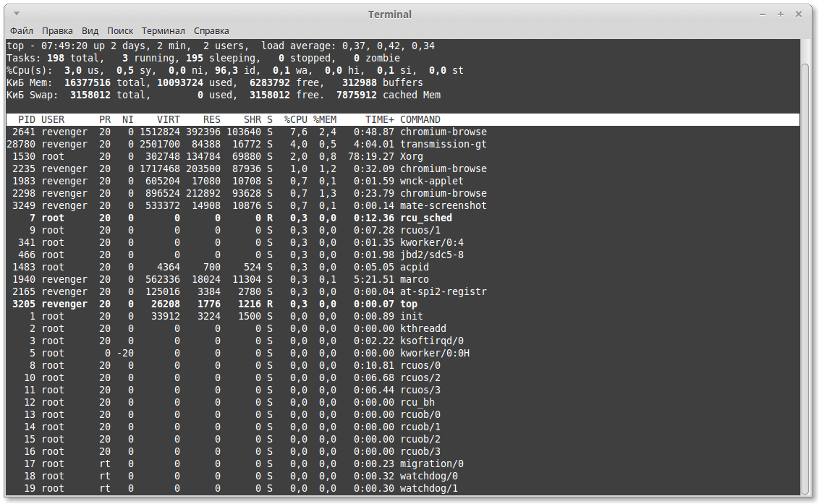Click the %CPU column header text

point(296,119)
